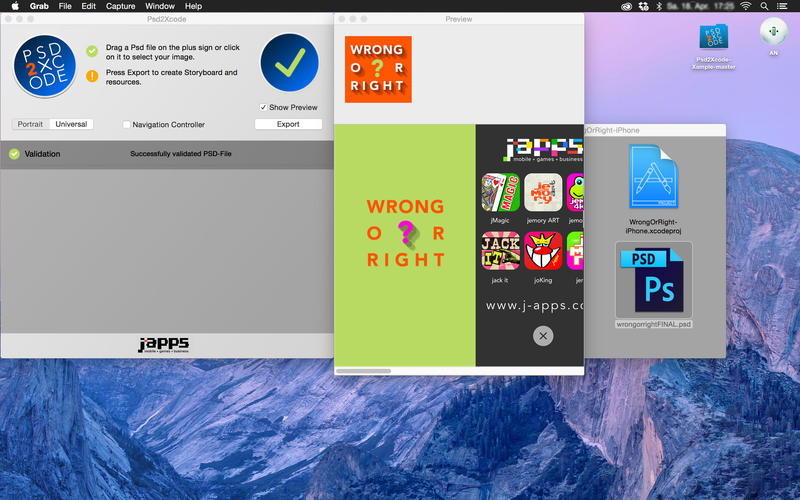Open the jack it app icon

[x=500, y=251]
